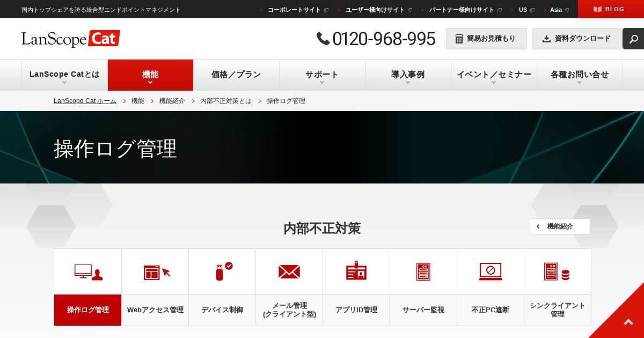Click the calculator icon in 簡易お見積もり
Viewport: 644px width, 338px height.
(x=459, y=39)
